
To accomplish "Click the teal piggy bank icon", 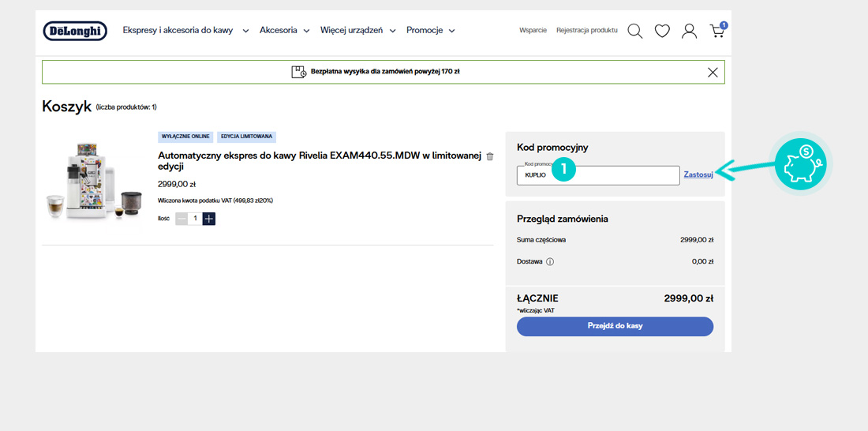I will pyautogui.click(x=801, y=165).
